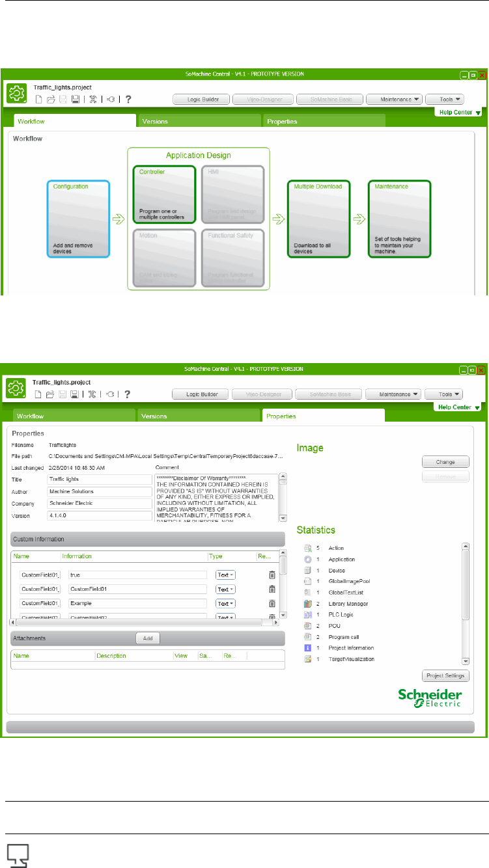Click New project icon in the Properties window toolbar
The height and width of the screenshot is (868, 489).
pyautogui.click(x=39, y=394)
